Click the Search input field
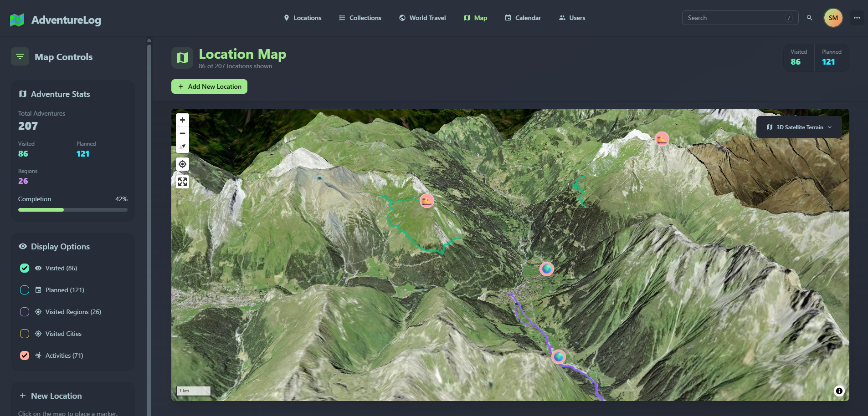Screen dimensions: 868x416 point(734,18)
